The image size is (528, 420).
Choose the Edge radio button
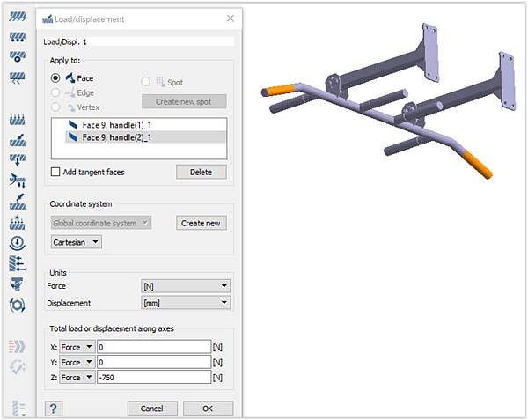55,92
